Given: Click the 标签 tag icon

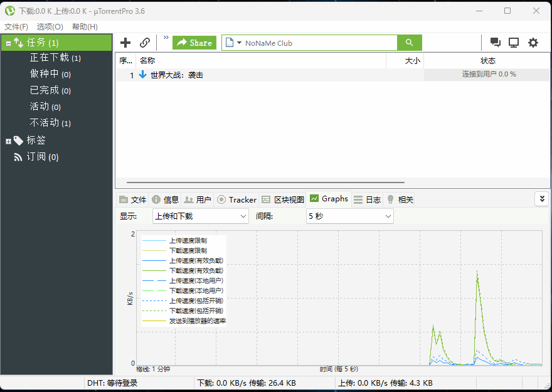Looking at the screenshot, I should [x=18, y=140].
